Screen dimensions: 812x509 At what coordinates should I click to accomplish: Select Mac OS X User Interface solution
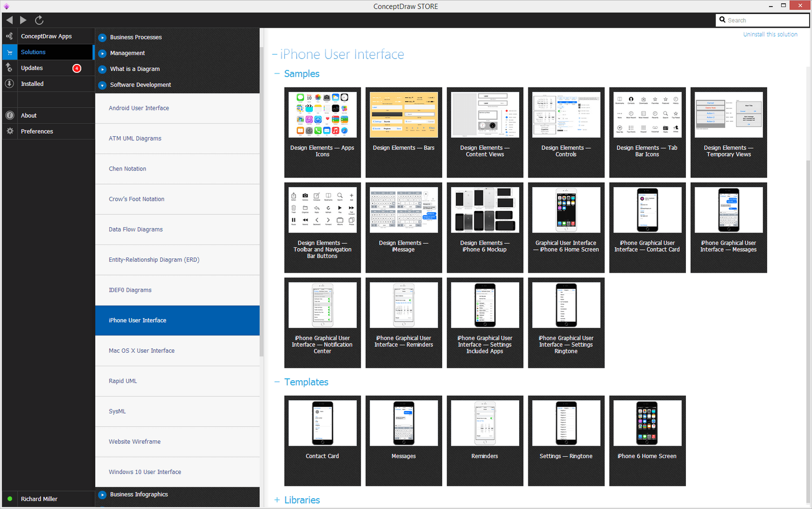coord(177,351)
